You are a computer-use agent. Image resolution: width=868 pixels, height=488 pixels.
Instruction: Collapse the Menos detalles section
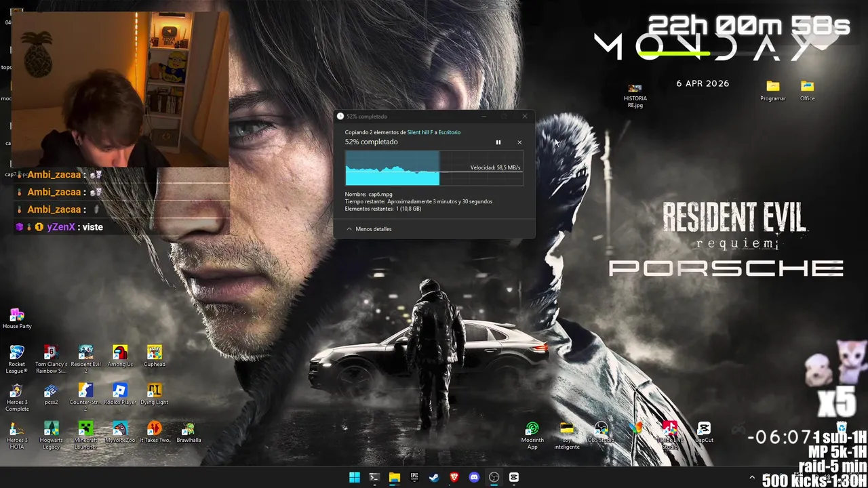pyautogui.click(x=369, y=229)
